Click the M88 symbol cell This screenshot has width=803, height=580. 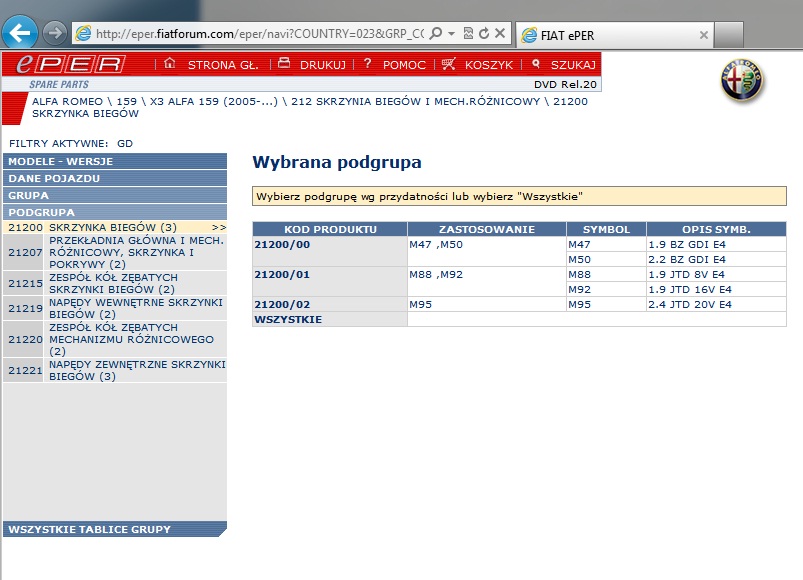606,274
